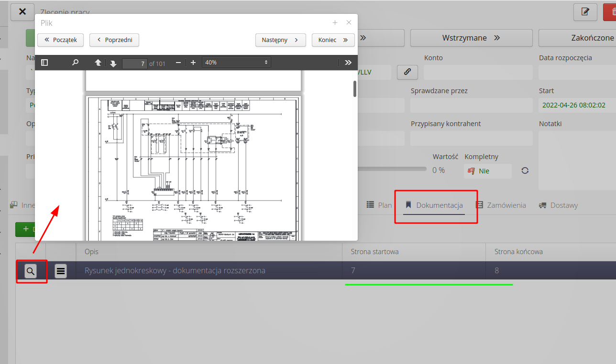Click the Początek button

click(60, 40)
